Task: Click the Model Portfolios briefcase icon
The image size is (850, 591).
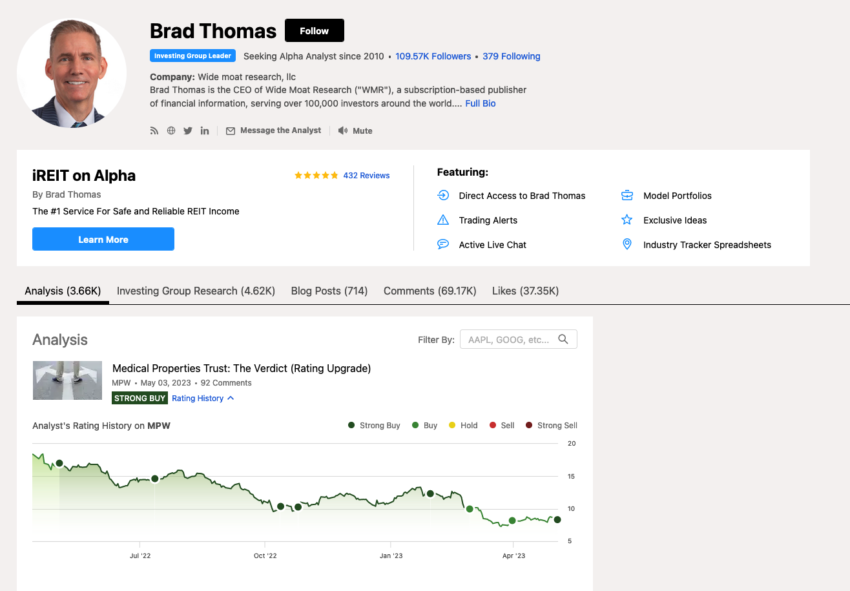Action: pos(627,195)
